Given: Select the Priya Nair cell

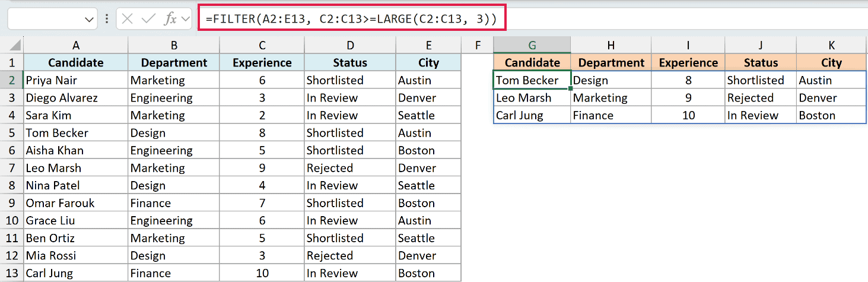Looking at the screenshot, I should (76, 80).
